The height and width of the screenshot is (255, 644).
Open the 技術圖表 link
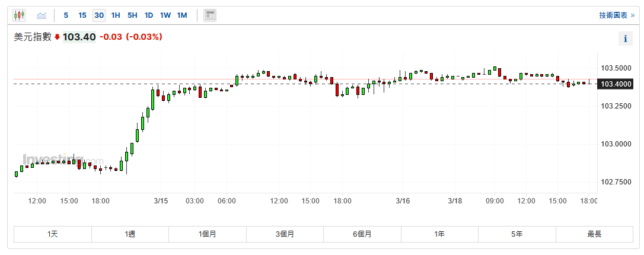[x=616, y=15]
